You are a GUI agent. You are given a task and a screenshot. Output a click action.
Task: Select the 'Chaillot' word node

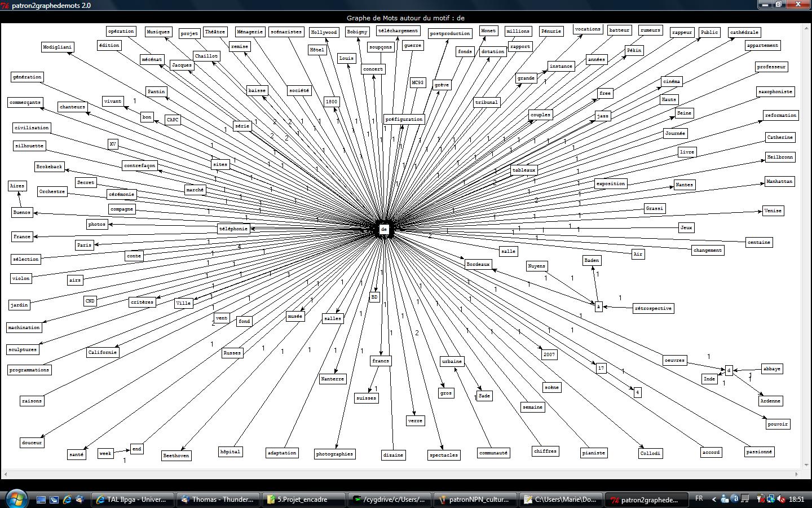click(x=206, y=56)
